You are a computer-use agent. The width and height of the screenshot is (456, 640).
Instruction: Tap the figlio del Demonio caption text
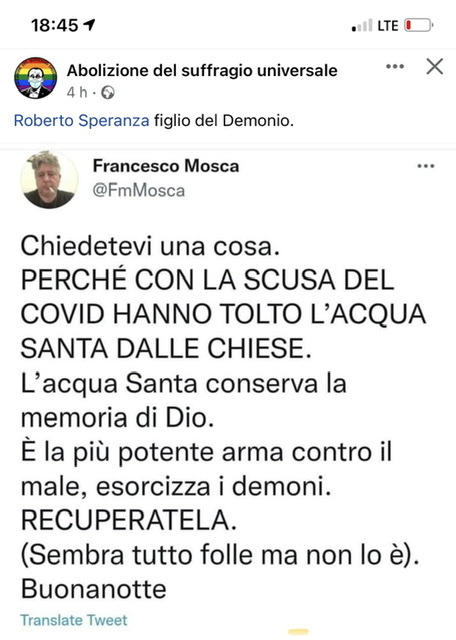224,121
